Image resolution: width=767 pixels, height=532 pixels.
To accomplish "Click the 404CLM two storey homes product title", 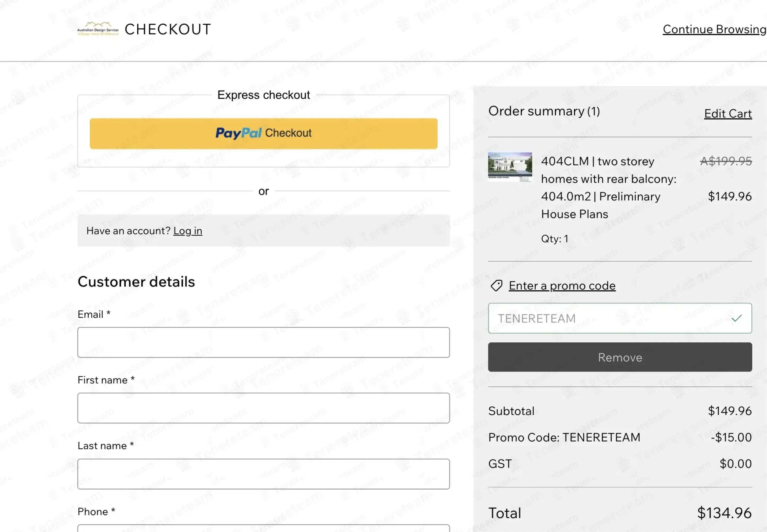I will pos(609,188).
